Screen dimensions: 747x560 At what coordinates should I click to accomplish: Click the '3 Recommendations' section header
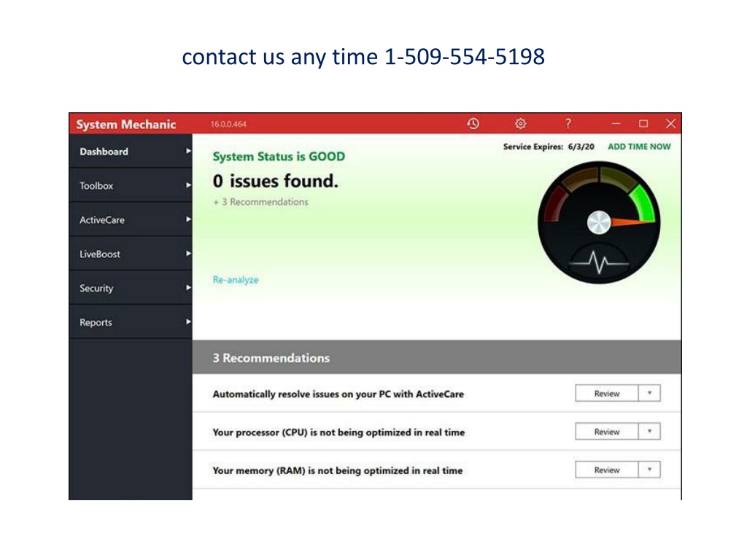[x=437, y=357]
